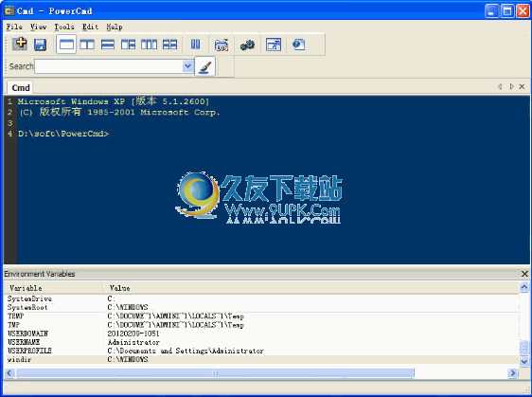Select the SystemDrive variable row
Viewport: 532px width, 397px height.
click(x=261, y=298)
